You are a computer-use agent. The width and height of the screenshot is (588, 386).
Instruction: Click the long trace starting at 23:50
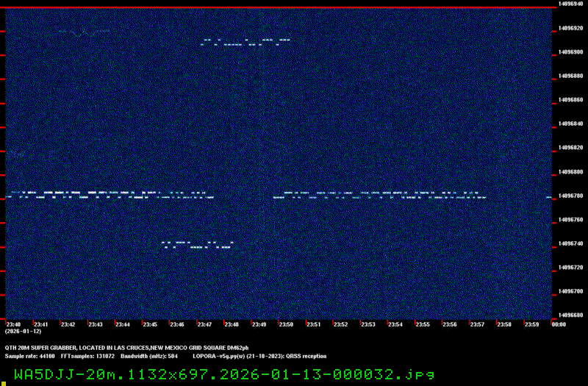(x=379, y=195)
